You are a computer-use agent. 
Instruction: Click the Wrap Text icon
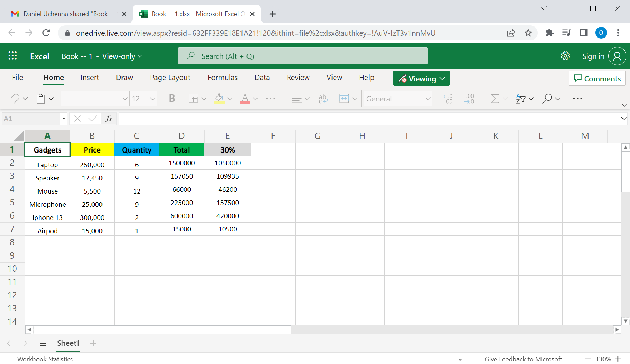pyautogui.click(x=323, y=99)
